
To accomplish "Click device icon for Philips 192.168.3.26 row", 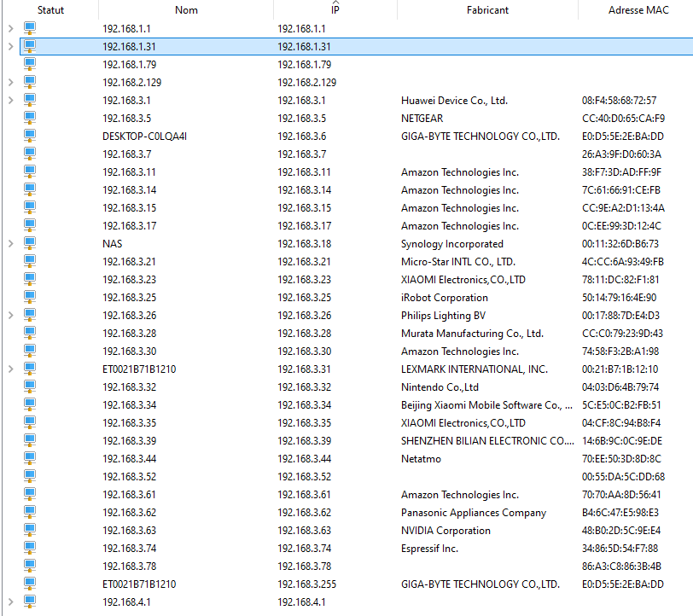I will (x=30, y=315).
